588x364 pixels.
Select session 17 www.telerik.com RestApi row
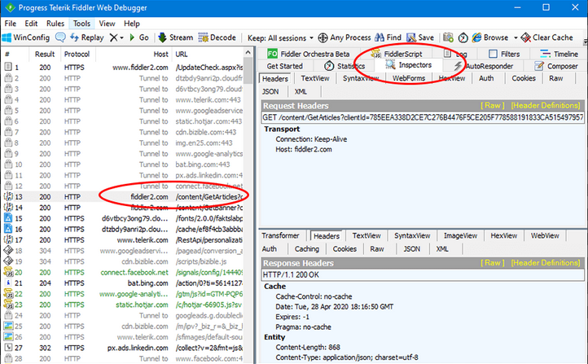(x=123, y=240)
